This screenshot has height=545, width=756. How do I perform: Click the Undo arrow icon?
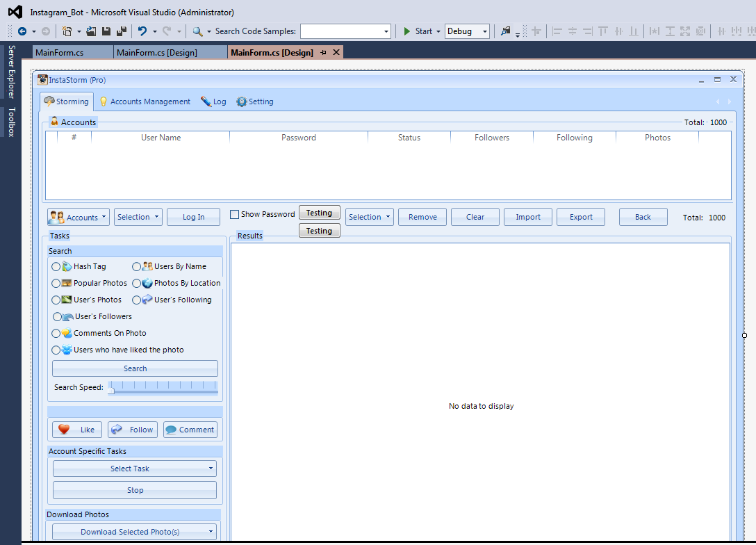pos(142,31)
